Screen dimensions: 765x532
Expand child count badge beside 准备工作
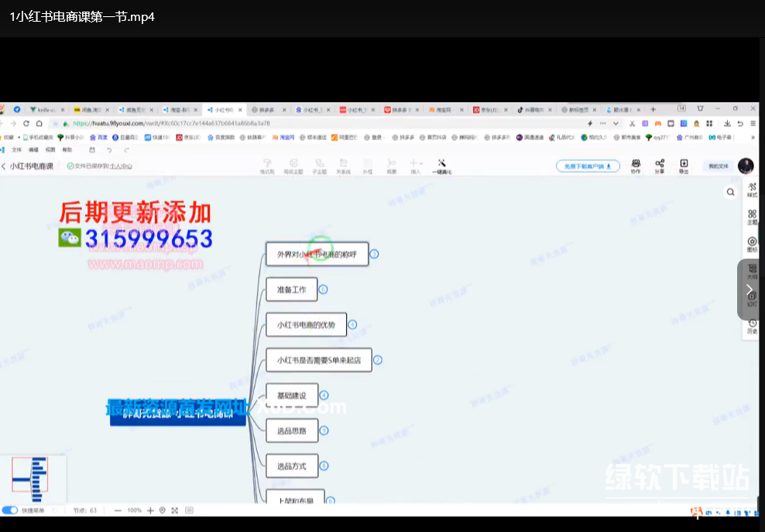323,290
